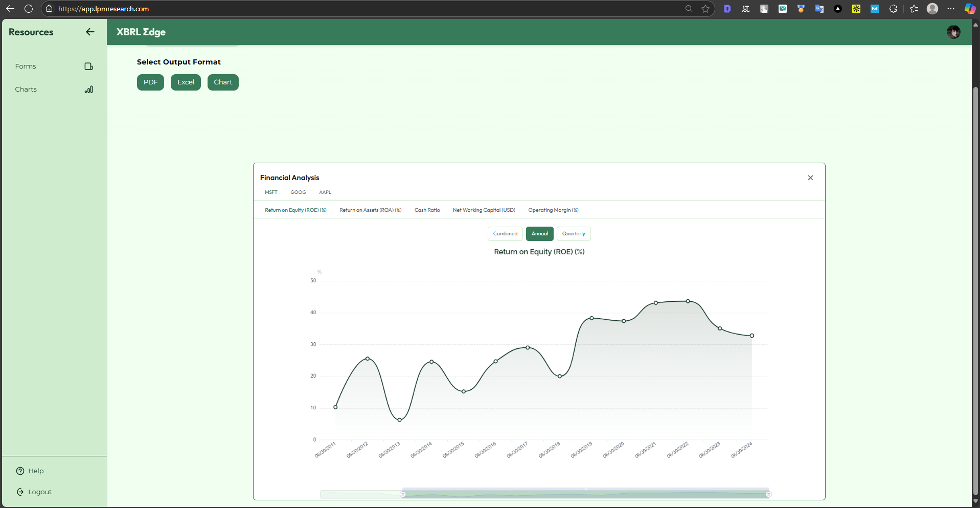Click the black triangle extension icon
Image resolution: width=980 pixels, height=508 pixels.
838,9
